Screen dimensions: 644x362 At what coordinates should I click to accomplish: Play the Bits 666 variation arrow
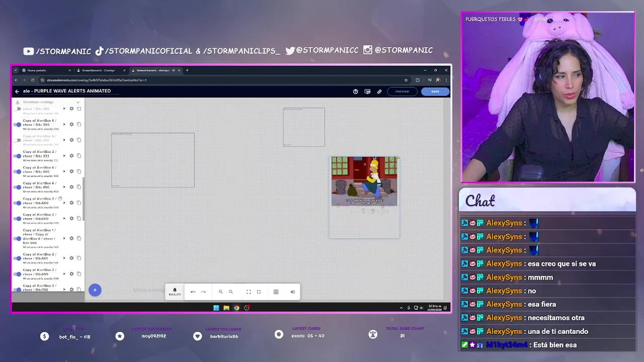coord(64,238)
